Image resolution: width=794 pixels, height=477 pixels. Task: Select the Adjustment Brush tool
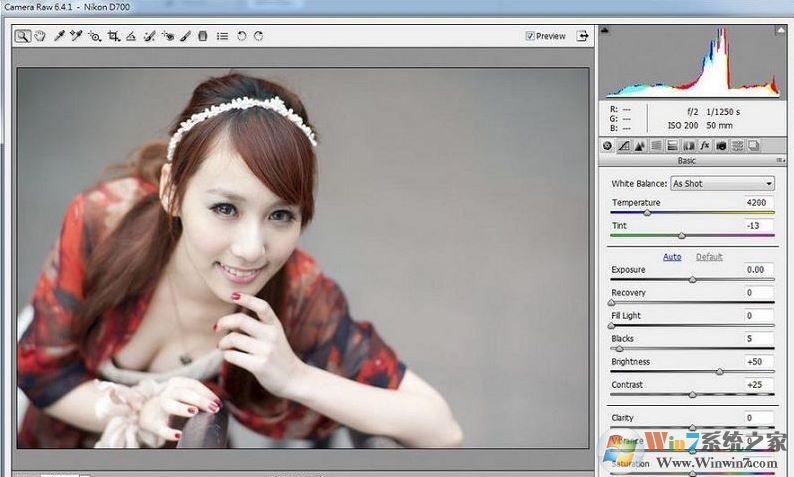click(x=185, y=36)
